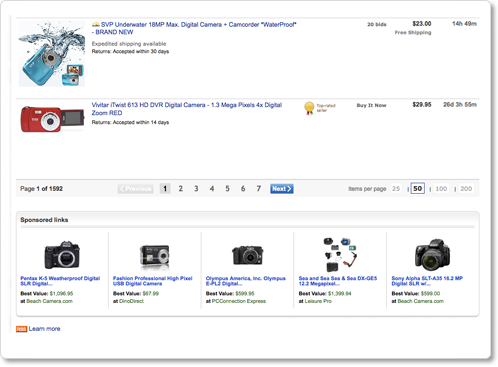Click the Sponsored links heading
Viewport: 498px width, 367px height.
tap(44, 220)
